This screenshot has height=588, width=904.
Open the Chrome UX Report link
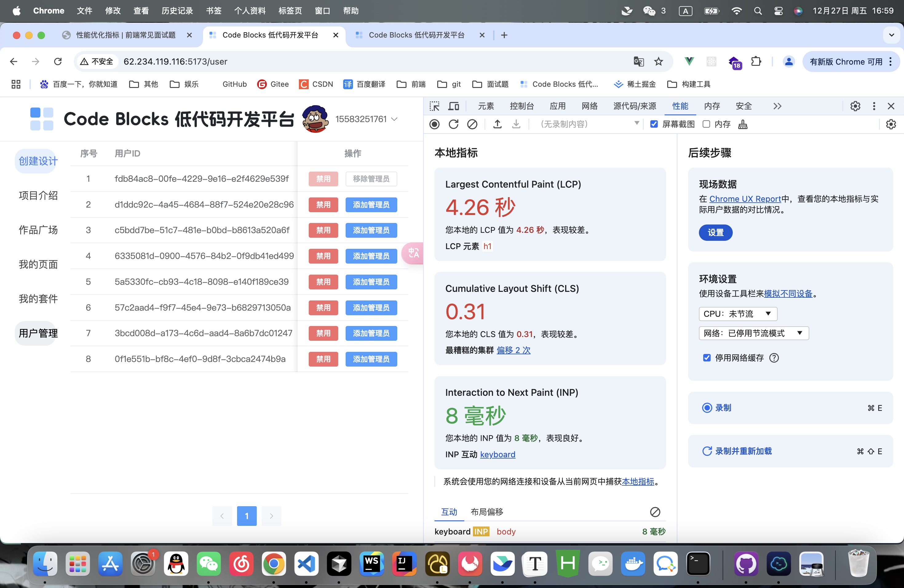click(745, 199)
